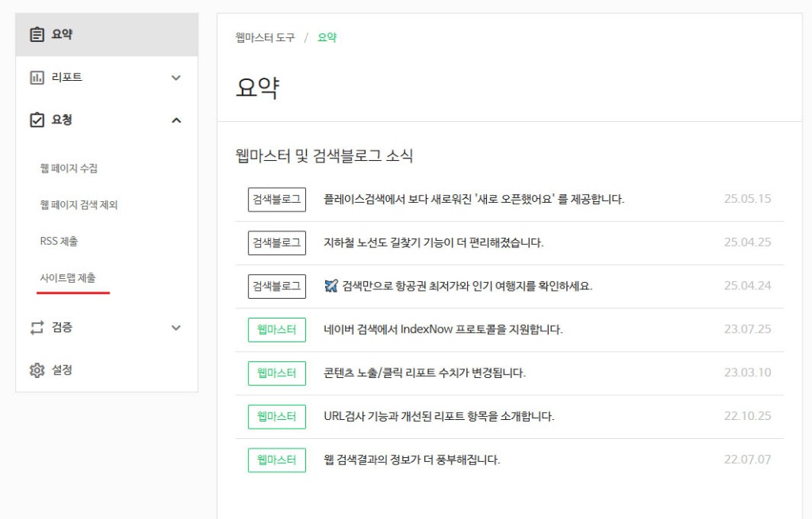Open URL검사 기능 리포트 항목 article
812x519 pixels.
(x=439, y=417)
